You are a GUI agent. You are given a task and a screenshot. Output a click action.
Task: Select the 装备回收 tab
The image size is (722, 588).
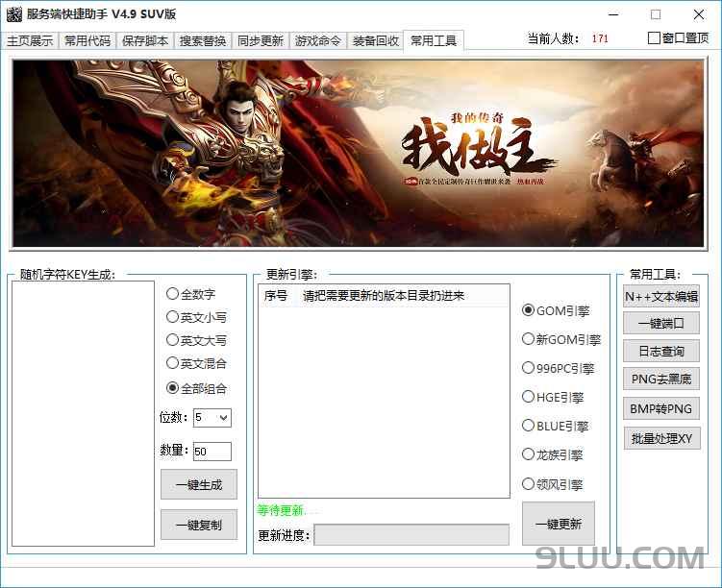point(375,41)
